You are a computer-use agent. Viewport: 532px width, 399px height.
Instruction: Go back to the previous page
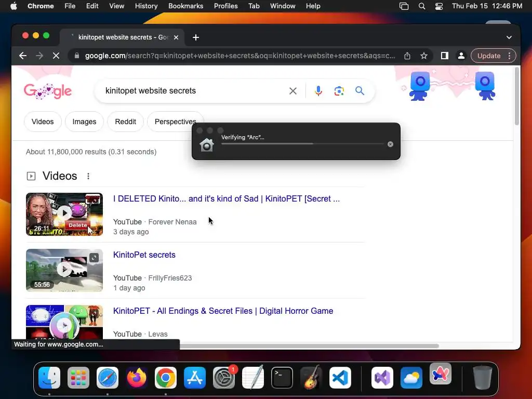23,56
